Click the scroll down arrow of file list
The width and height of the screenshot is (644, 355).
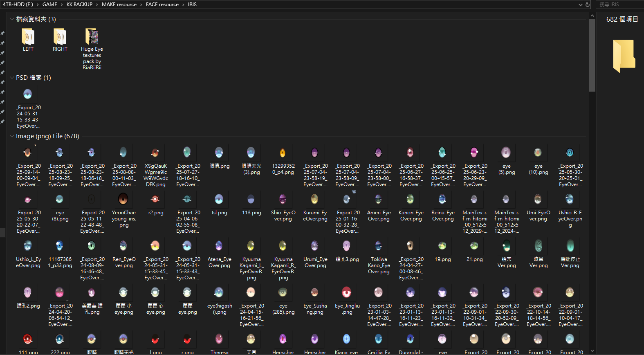(592, 351)
